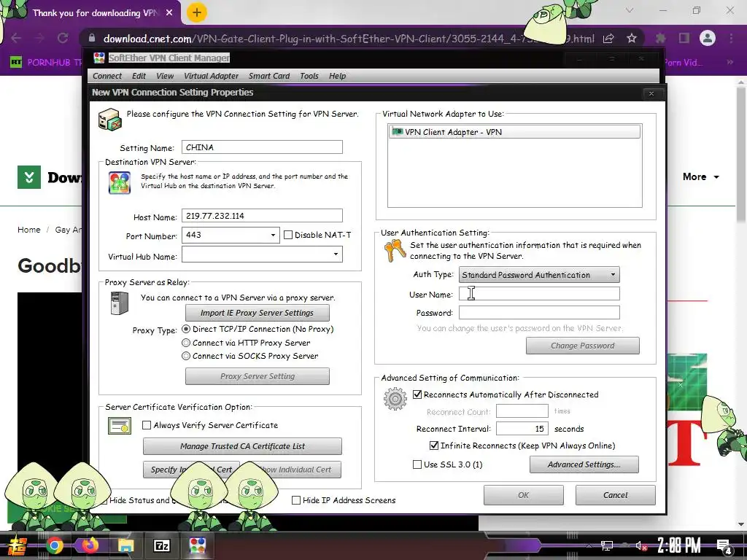Click the Chrome address bar URL

pos(348,39)
